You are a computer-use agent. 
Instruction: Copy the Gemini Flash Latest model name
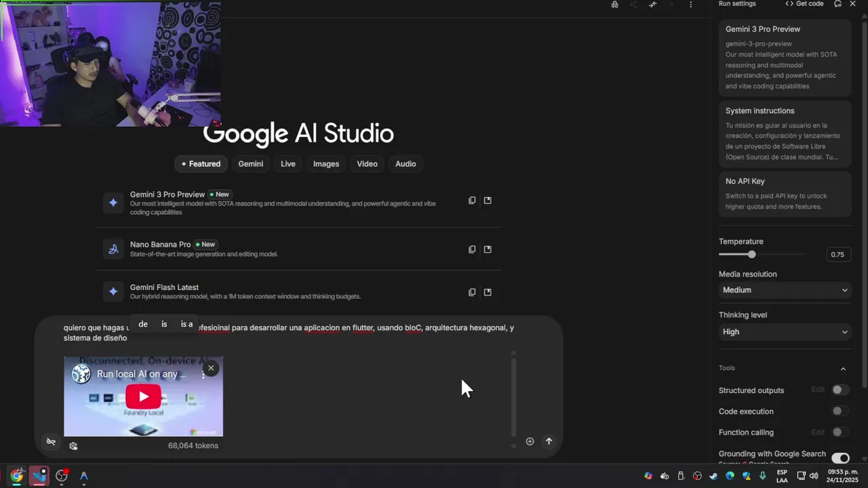click(472, 292)
